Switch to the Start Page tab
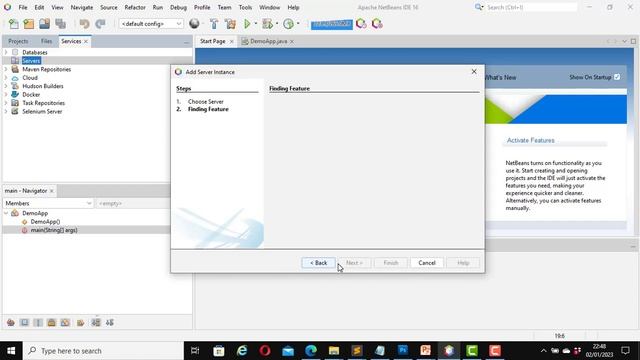This screenshot has width=640, height=360. 213,41
